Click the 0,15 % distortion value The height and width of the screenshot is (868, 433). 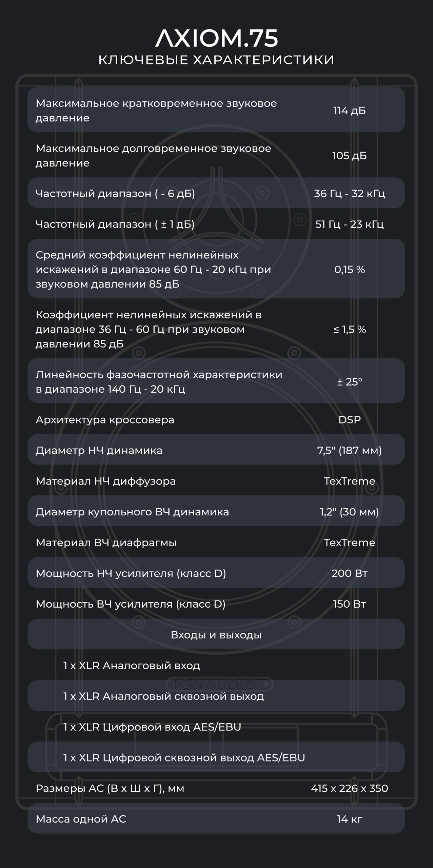pyautogui.click(x=349, y=270)
